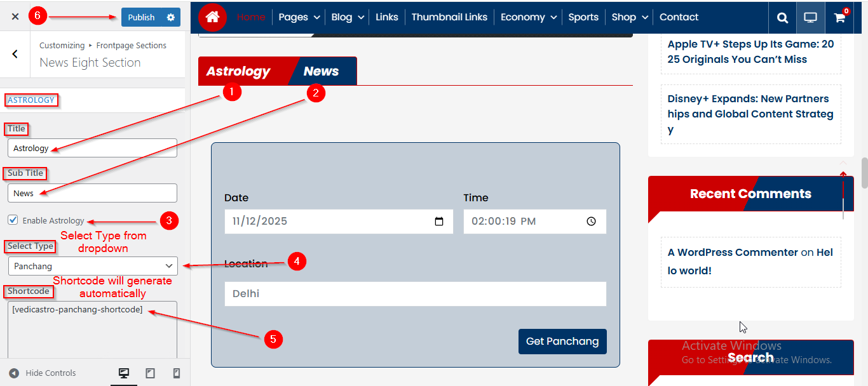868x386 pixels.
Task: Open Publish settings gear icon
Action: coord(170,17)
